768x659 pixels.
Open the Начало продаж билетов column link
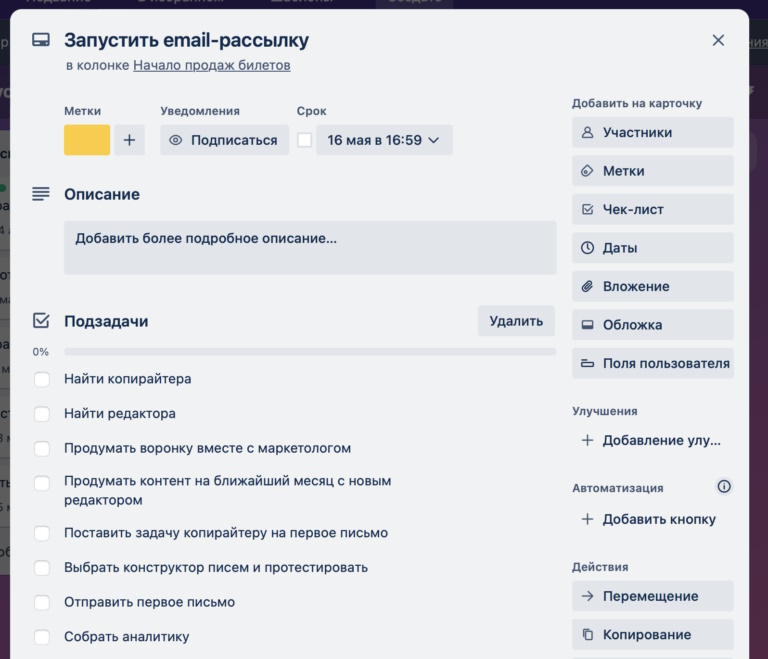coord(212,65)
